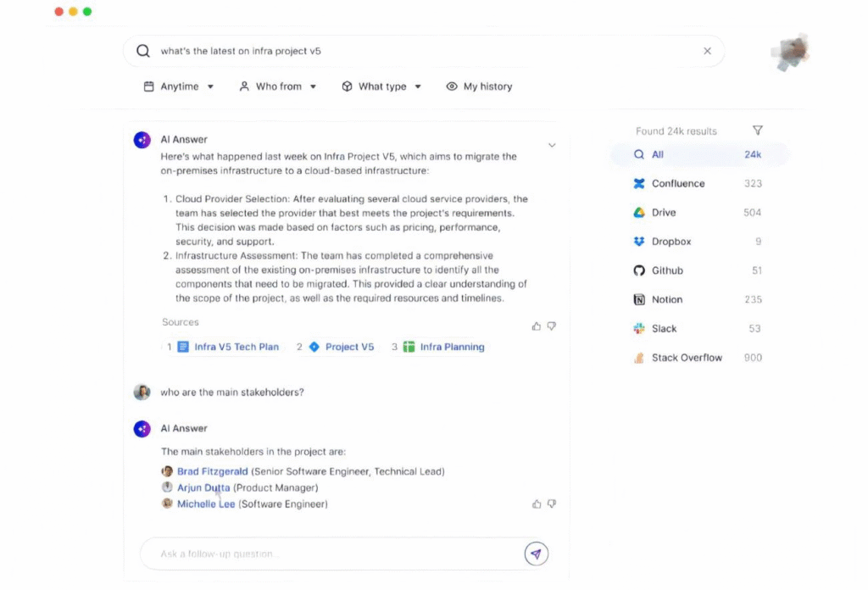Click the Ask a follow-up question field
This screenshot has height=590, width=868.
click(331, 554)
